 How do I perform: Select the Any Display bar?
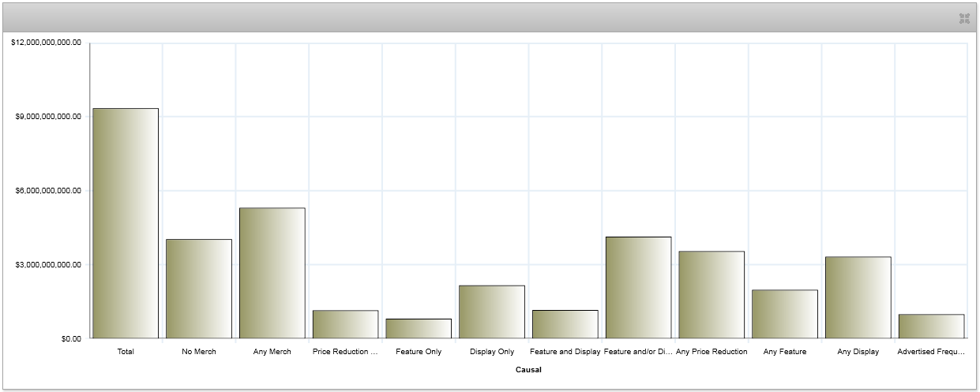tap(858, 297)
